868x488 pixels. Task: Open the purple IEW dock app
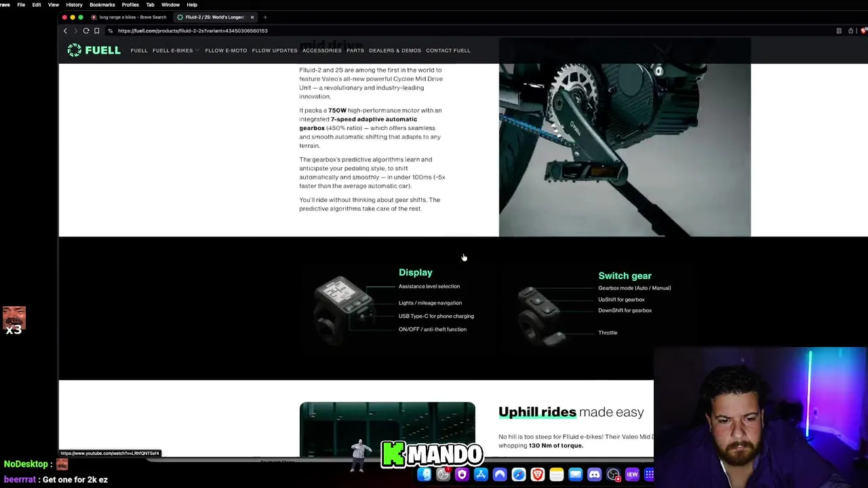click(x=632, y=474)
